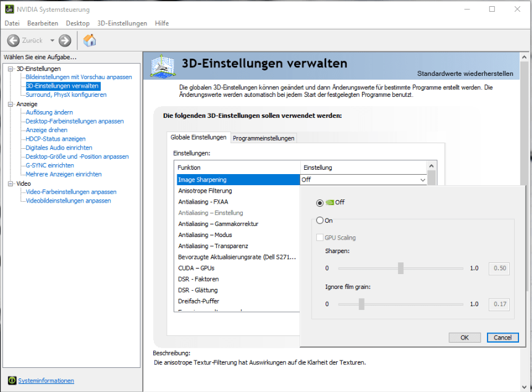Click Standardwerte wiederherstellen link
The image size is (532, 392).
[x=465, y=73]
